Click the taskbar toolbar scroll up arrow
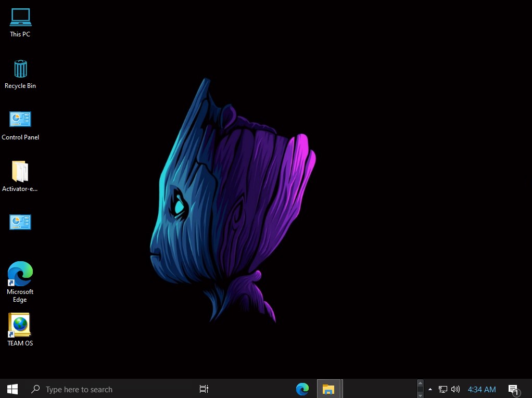This screenshot has height=398, width=532. [x=420, y=384]
